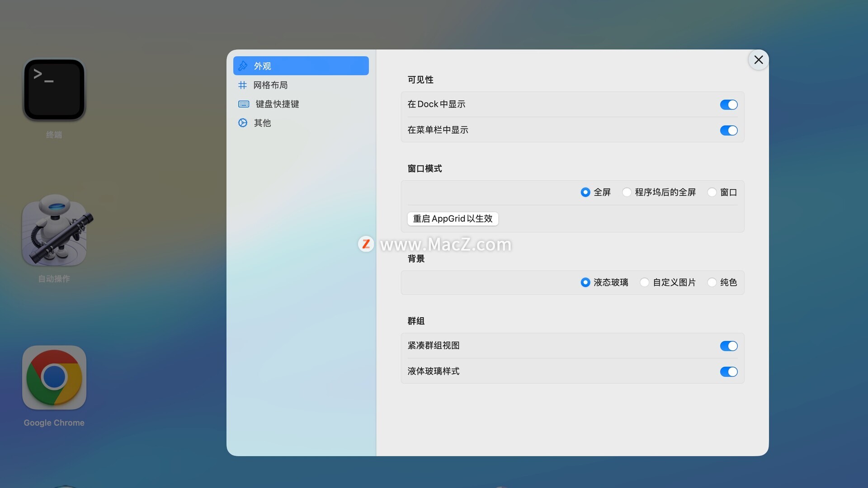Screen dimensions: 868x488
Task: Open the Google Chrome app icon
Action: point(54,377)
